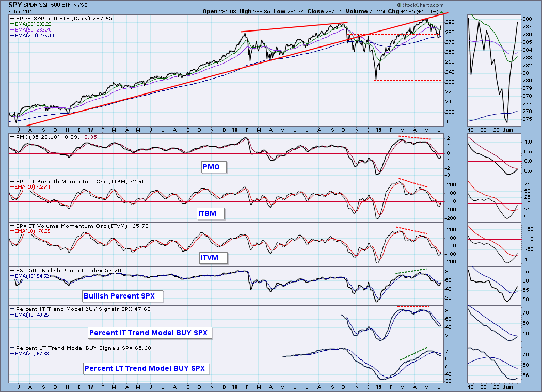Click the EMA(20) 283.22 legend entry
Viewport: 542px width, 392px height.
tap(31, 24)
